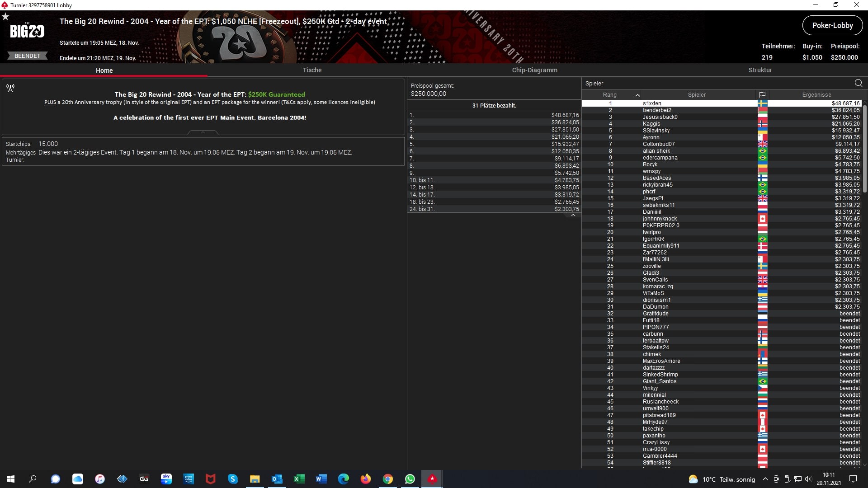Click the BEENDET status badge
Screen dimensions: 868x488
[27, 56]
